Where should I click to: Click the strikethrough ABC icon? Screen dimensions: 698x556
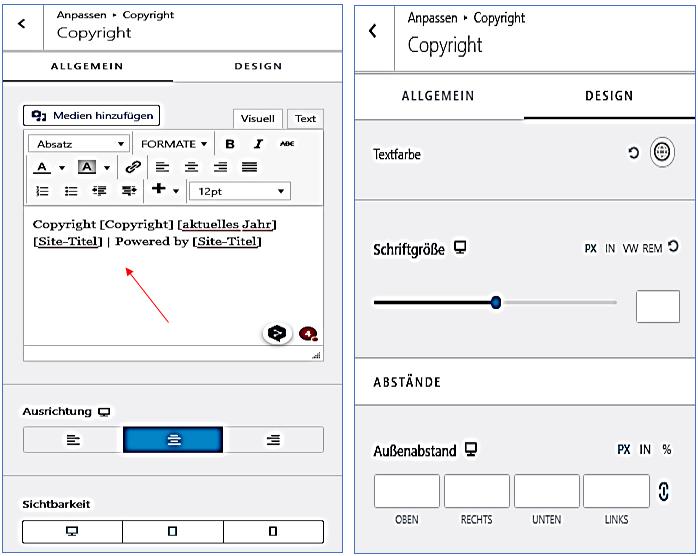(x=287, y=144)
